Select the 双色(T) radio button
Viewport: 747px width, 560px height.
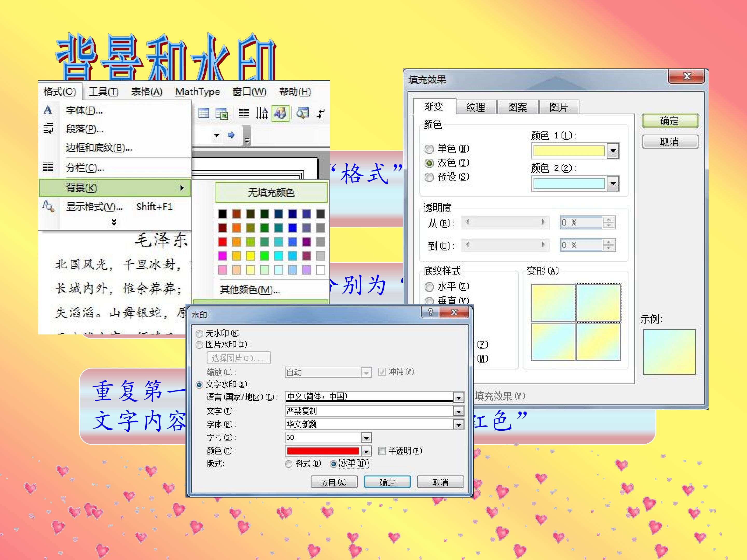click(429, 163)
